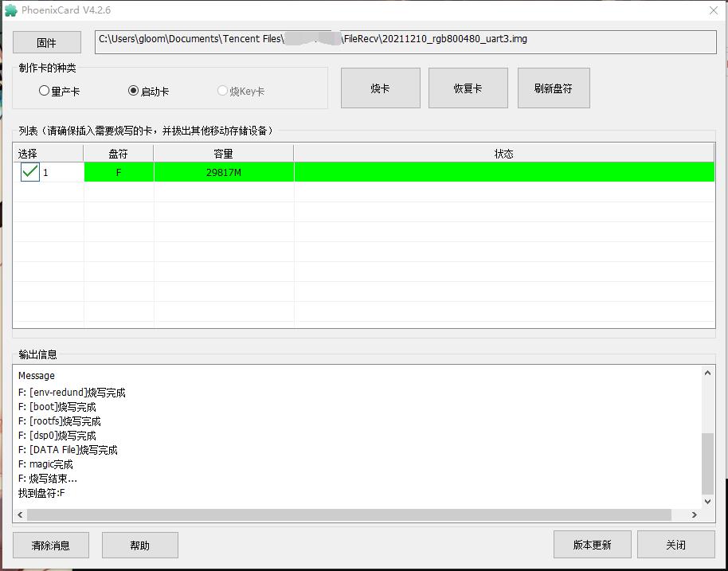Click the 状态 column header
Screen dimensions: 728x571
[503, 154]
